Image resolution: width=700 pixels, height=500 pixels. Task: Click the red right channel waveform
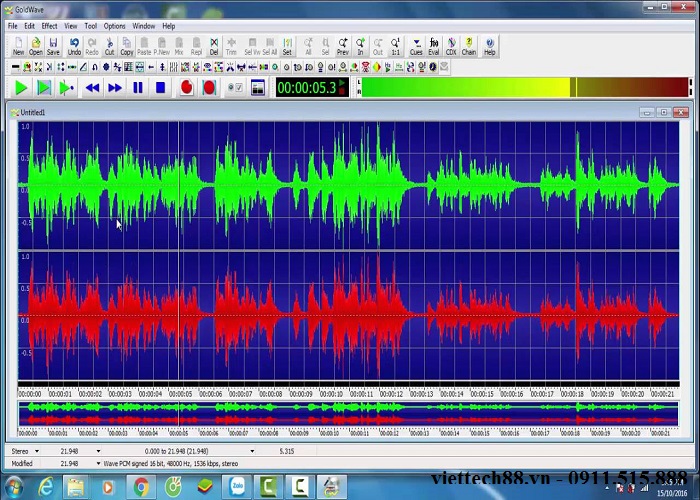[x=348, y=315]
